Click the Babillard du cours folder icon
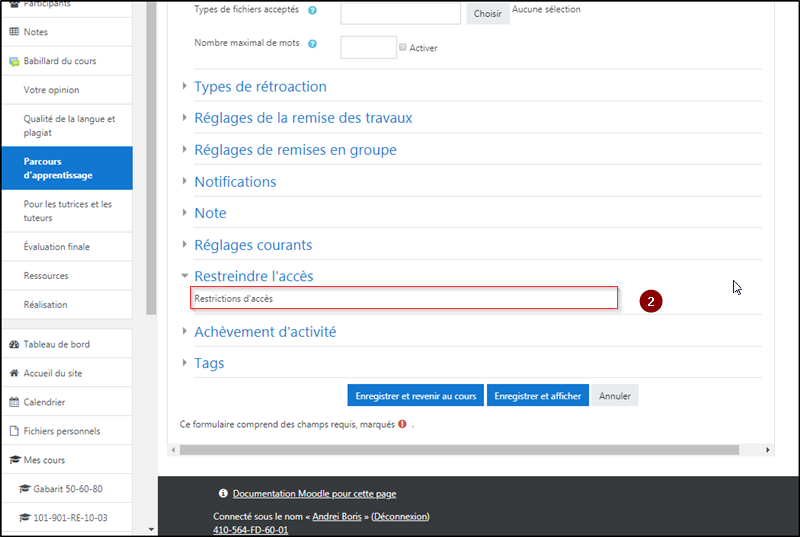Viewport: 800px width, 537px height. (x=14, y=61)
